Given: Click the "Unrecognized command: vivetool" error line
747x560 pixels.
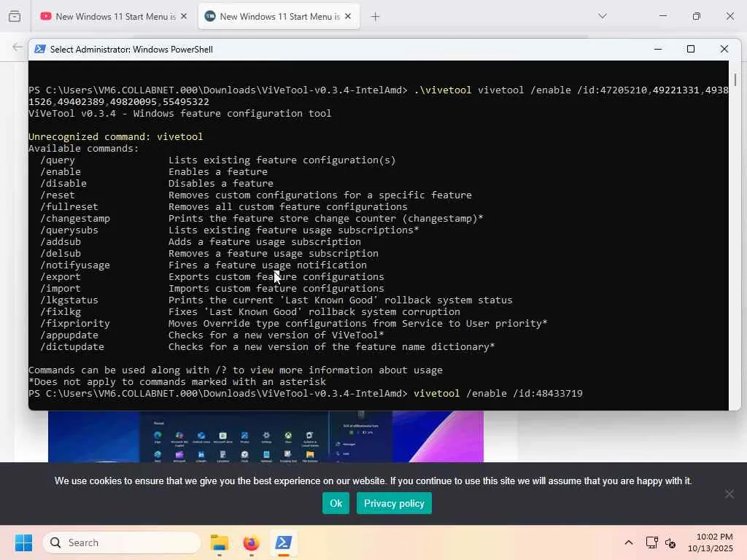Looking at the screenshot, I should 116,136.
